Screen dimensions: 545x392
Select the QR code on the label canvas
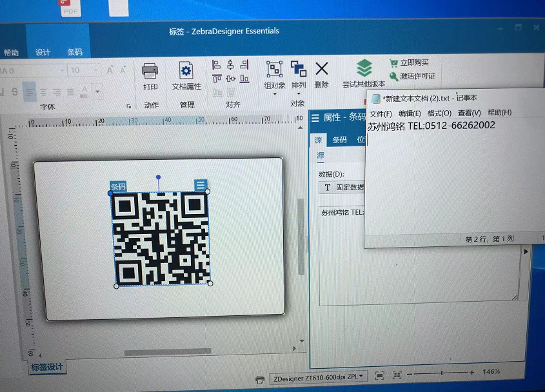[x=162, y=239]
